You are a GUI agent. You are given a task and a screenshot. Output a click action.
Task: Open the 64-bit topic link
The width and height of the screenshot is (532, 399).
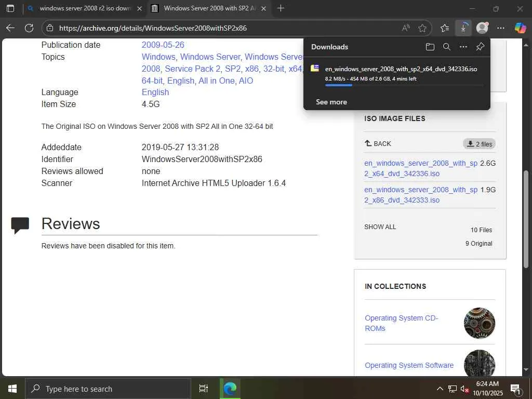(x=151, y=81)
